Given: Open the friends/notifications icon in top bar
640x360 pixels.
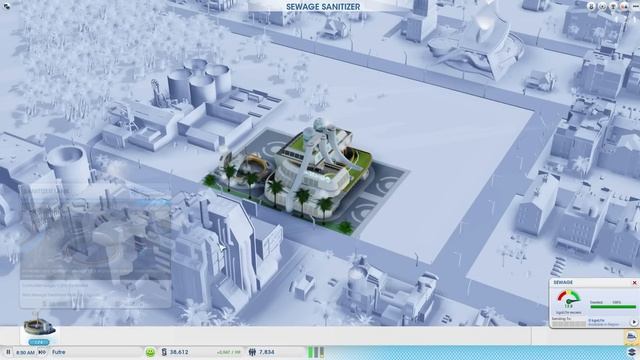Looking at the screenshot, I should (x=624, y=6).
